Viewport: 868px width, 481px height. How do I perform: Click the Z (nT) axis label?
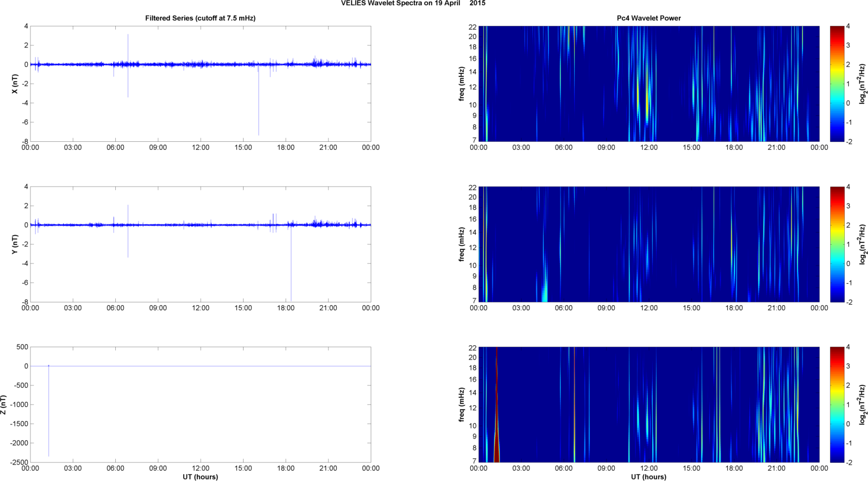[x=4, y=405]
